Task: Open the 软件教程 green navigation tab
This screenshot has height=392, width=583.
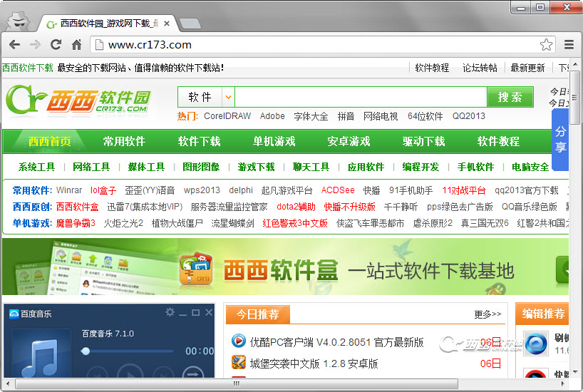Action: point(498,141)
